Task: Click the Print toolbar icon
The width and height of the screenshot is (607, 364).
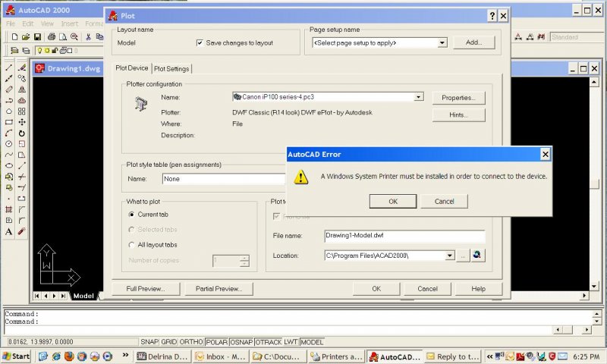Action: pos(52,36)
